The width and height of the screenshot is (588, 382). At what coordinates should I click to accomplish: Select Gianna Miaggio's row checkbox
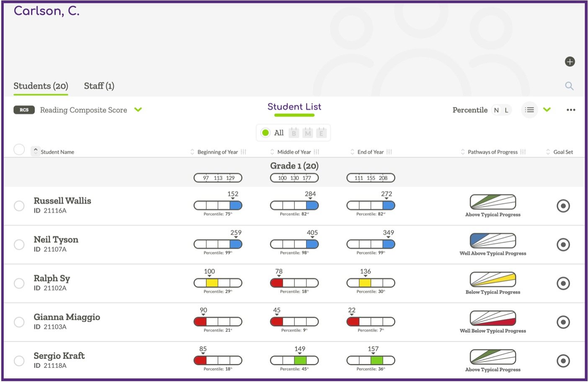coord(19,322)
